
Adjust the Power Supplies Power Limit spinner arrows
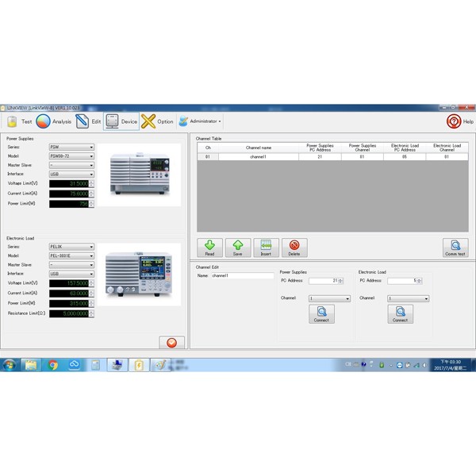tap(91, 204)
